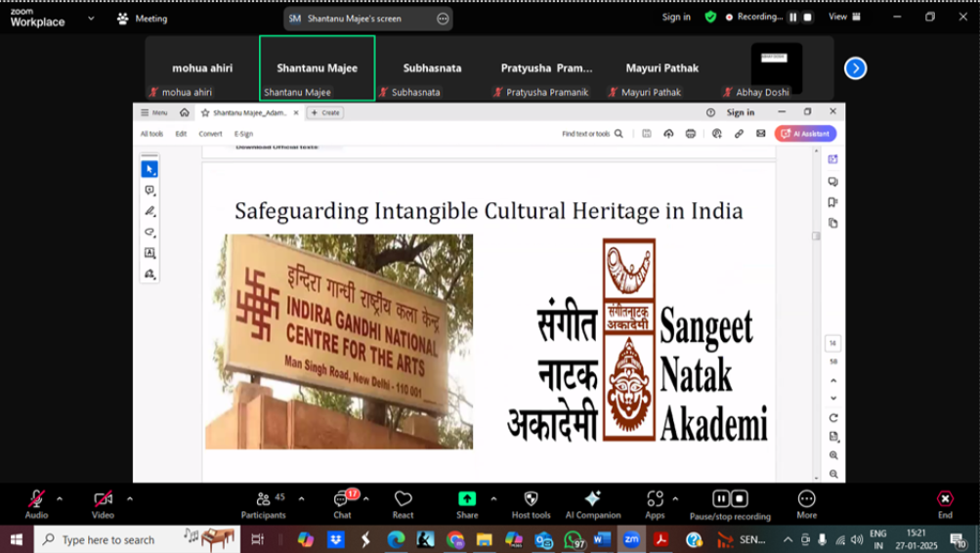980x553 pixels.
Task: Go to next page down arrow
Action: coord(833,398)
